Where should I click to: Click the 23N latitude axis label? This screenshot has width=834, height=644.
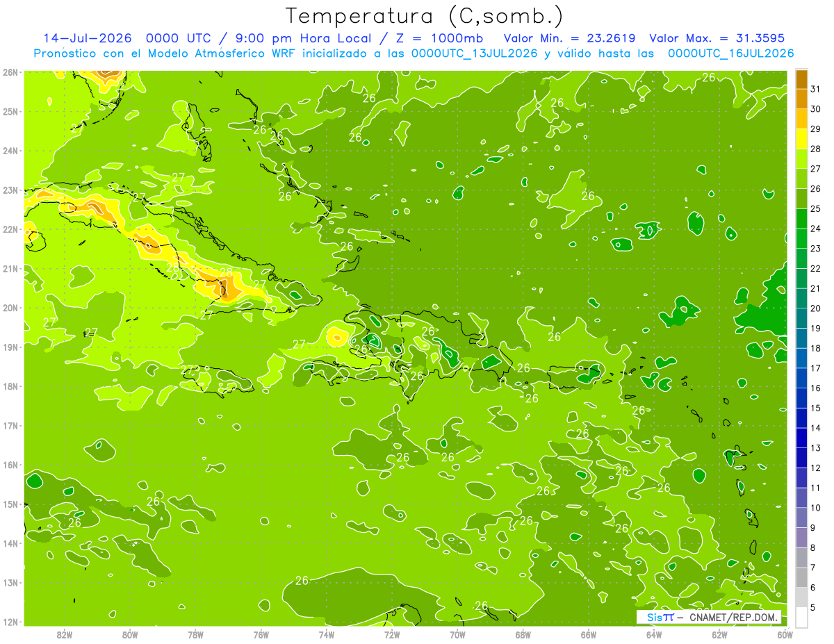tap(10, 190)
